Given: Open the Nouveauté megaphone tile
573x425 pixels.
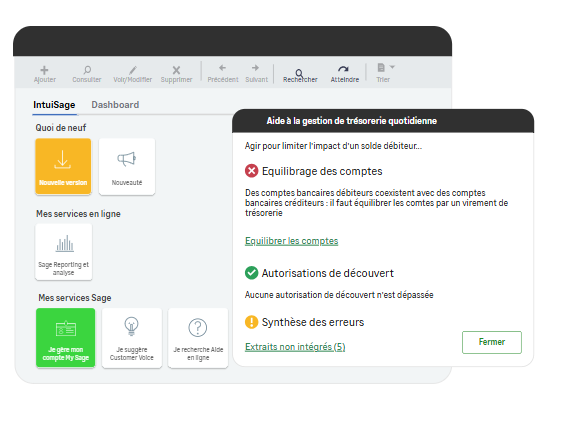Looking at the screenshot, I should (x=127, y=166).
